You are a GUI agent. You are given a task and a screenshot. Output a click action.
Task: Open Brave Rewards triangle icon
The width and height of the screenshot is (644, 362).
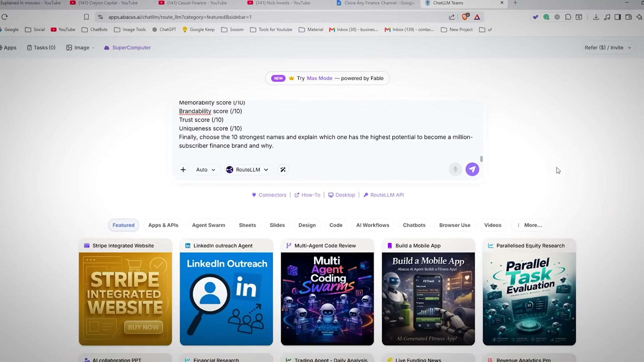click(477, 17)
